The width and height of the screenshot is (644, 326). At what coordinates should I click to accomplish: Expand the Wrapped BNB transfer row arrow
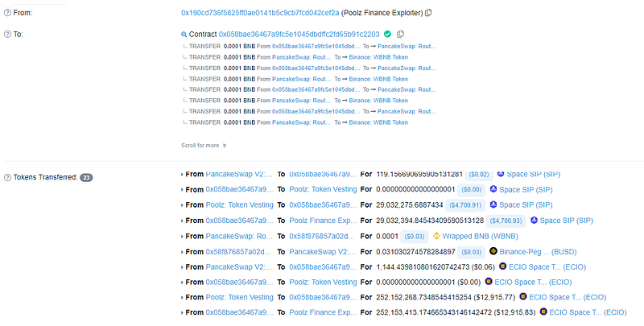(181, 236)
